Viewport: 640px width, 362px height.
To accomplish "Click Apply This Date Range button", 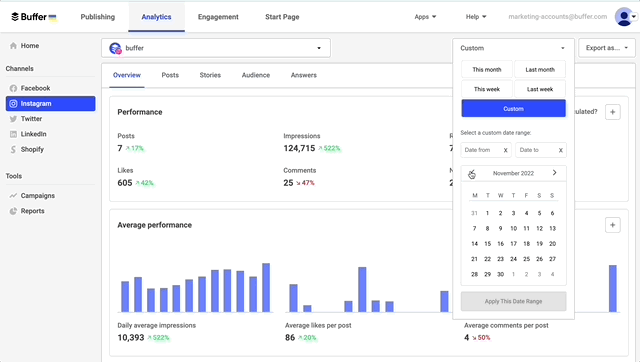I will pyautogui.click(x=513, y=301).
